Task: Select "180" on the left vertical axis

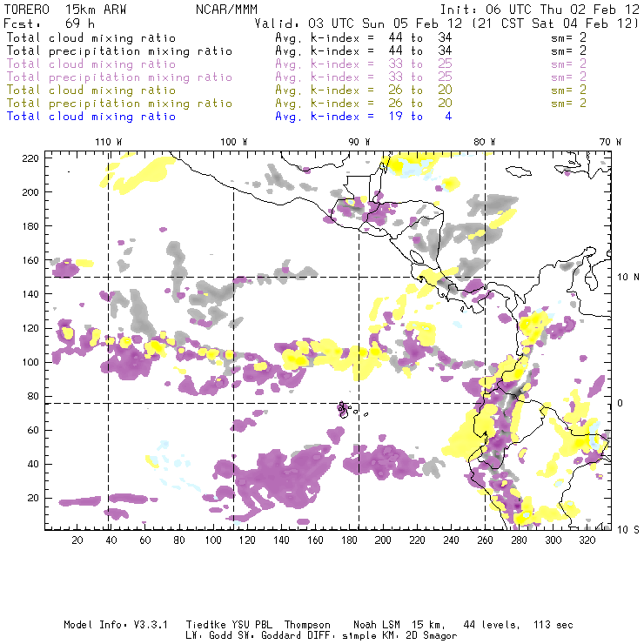Action: click(30, 226)
